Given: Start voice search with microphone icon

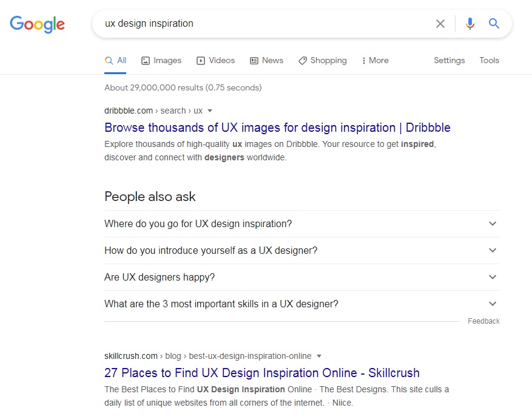Looking at the screenshot, I should coord(470,24).
